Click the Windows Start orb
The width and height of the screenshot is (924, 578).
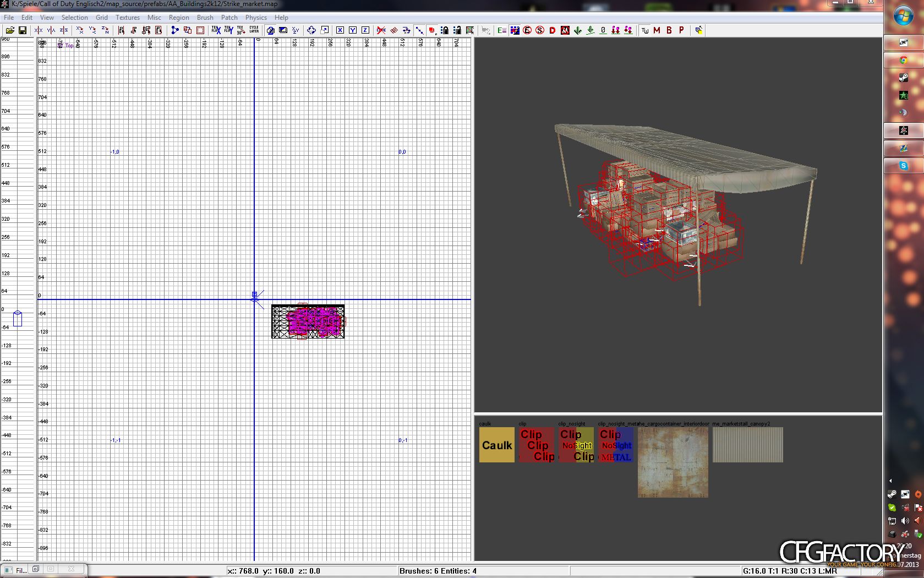[903, 16]
